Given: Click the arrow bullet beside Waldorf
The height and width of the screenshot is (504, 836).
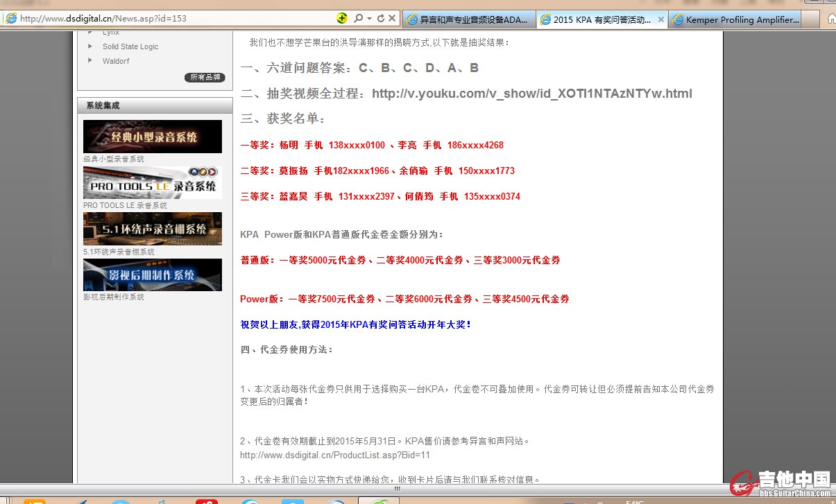Looking at the screenshot, I should coord(90,61).
